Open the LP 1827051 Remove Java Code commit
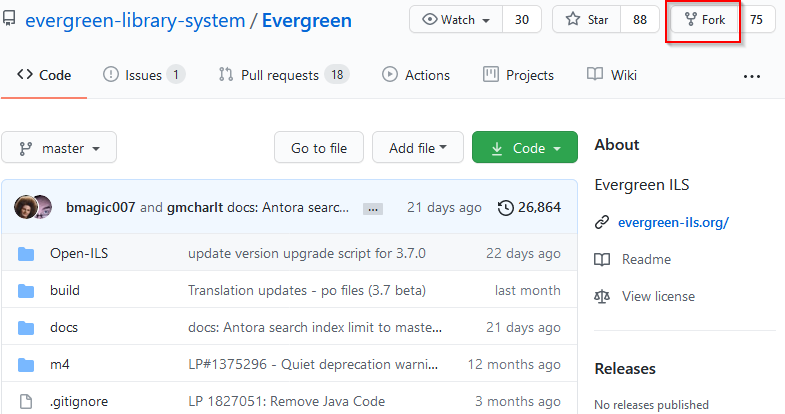The width and height of the screenshot is (785, 414). click(286, 401)
